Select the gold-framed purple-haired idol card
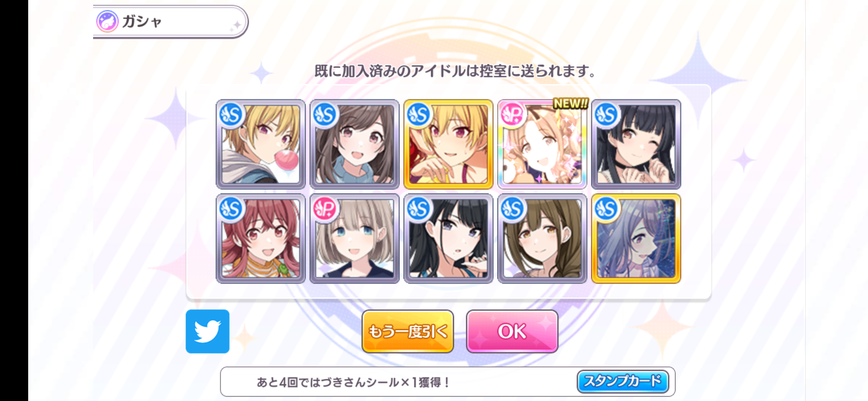The image size is (868, 401). [636, 238]
